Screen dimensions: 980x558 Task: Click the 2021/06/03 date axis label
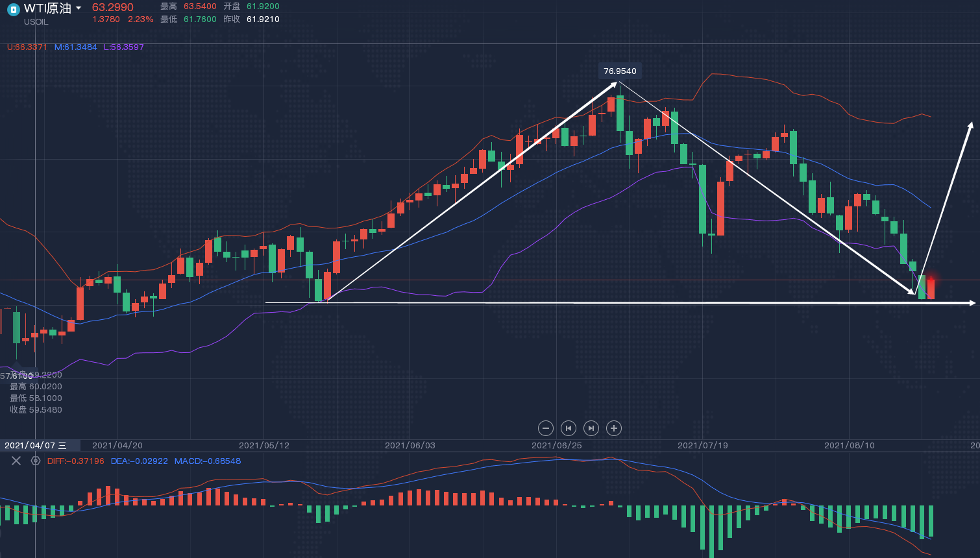point(410,446)
